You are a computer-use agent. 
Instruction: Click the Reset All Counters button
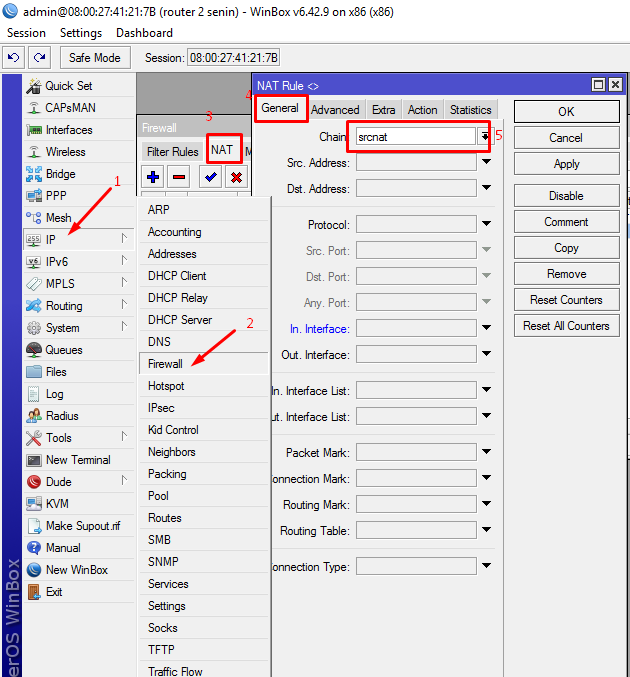click(x=567, y=326)
